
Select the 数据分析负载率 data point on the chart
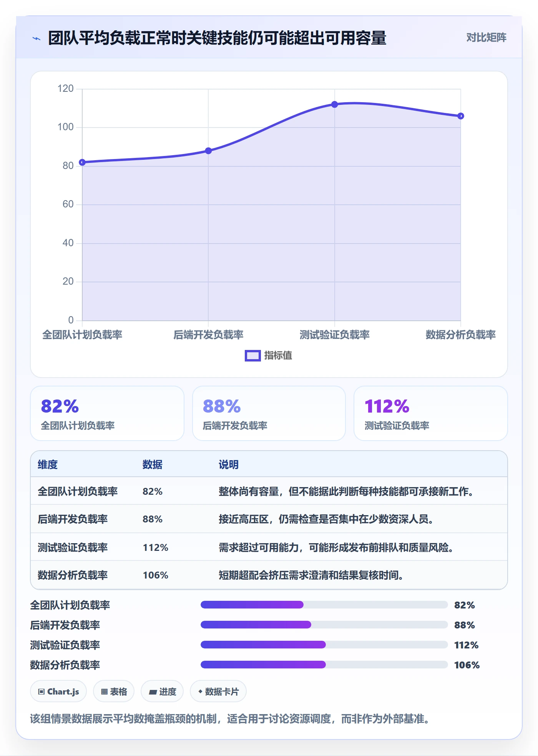tap(461, 116)
